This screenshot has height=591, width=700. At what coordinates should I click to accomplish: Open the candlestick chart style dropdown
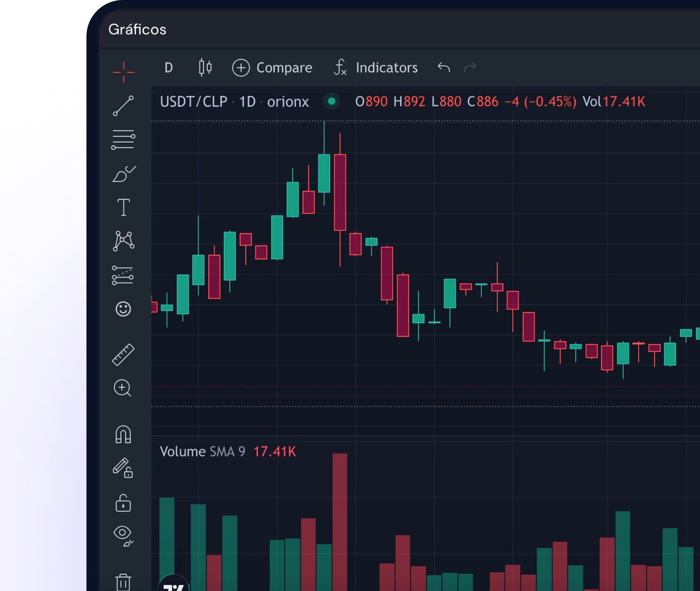pos(205,68)
